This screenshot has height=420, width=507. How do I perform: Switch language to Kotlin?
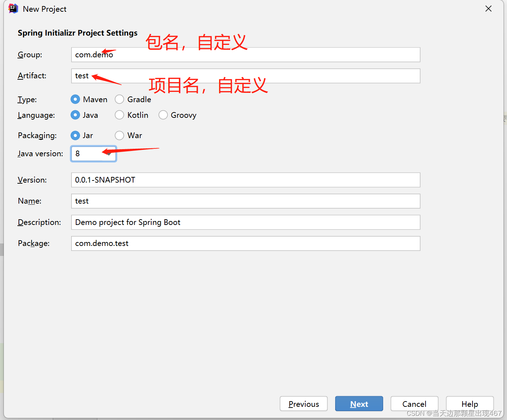click(120, 115)
